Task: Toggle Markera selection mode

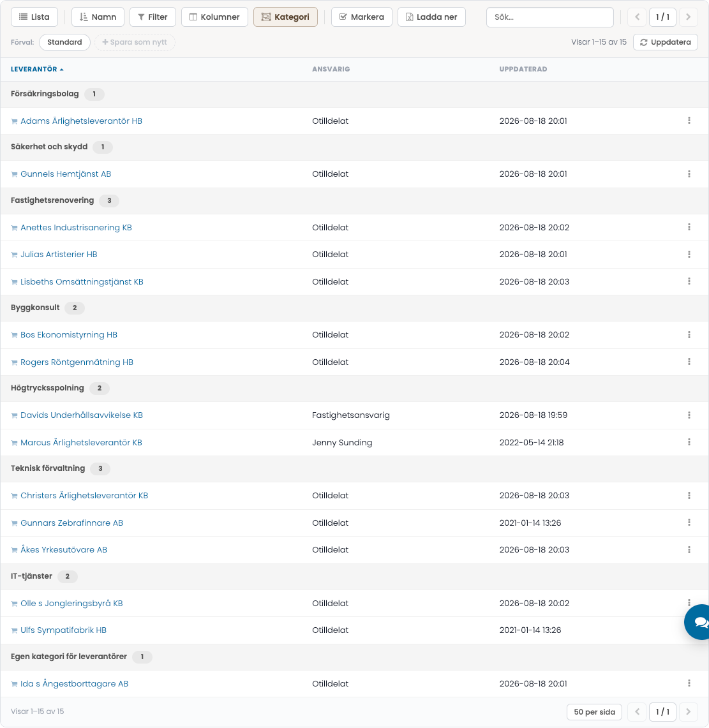Action: click(362, 17)
